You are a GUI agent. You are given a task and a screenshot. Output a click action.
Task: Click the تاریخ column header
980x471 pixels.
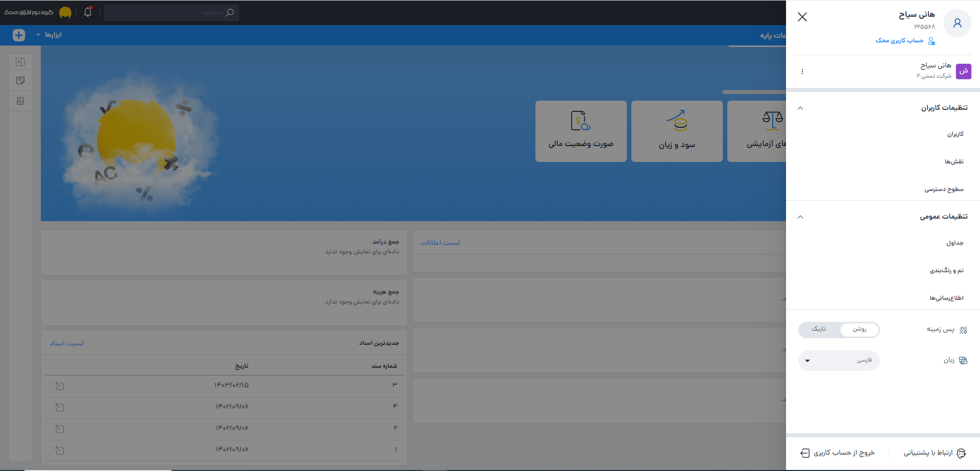click(241, 366)
